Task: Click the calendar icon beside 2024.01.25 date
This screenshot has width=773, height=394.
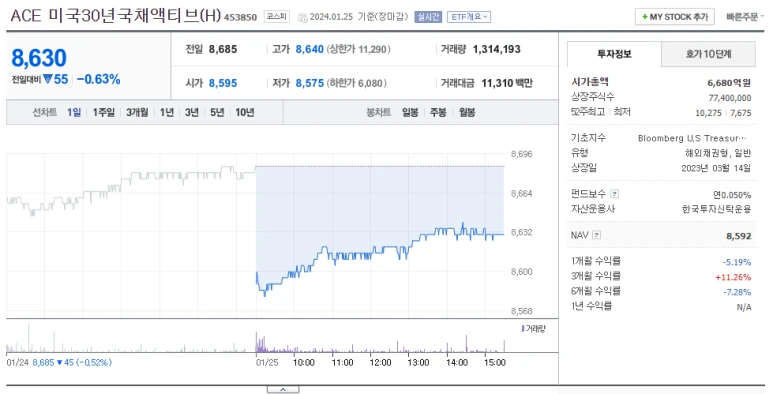Action: point(303,17)
